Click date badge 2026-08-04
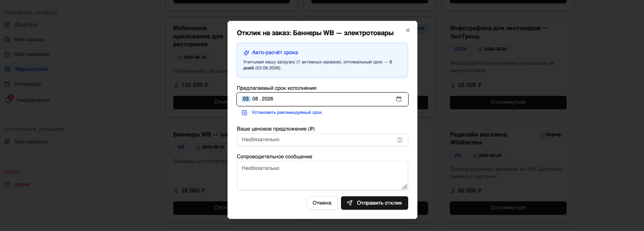The width and height of the screenshot is (644, 231). (492, 49)
